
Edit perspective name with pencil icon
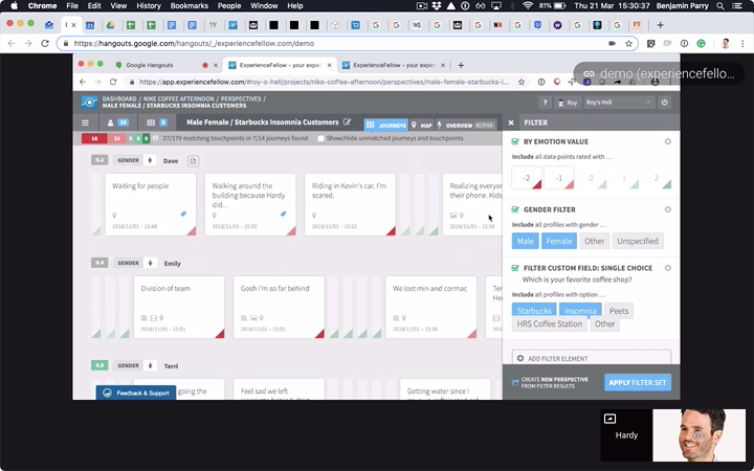pyautogui.click(x=347, y=122)
